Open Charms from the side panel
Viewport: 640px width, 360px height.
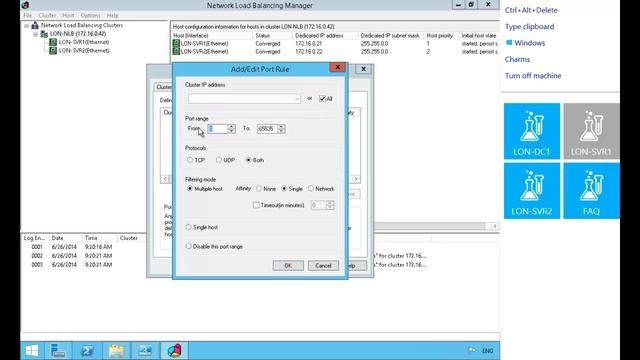click(x=517, y=59)
